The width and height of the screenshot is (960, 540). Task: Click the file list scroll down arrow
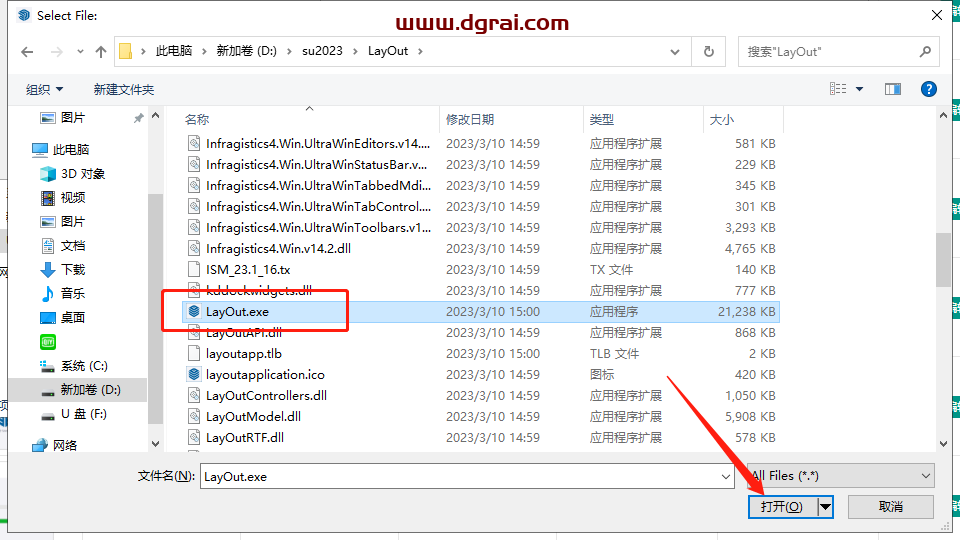coord(943,444)
